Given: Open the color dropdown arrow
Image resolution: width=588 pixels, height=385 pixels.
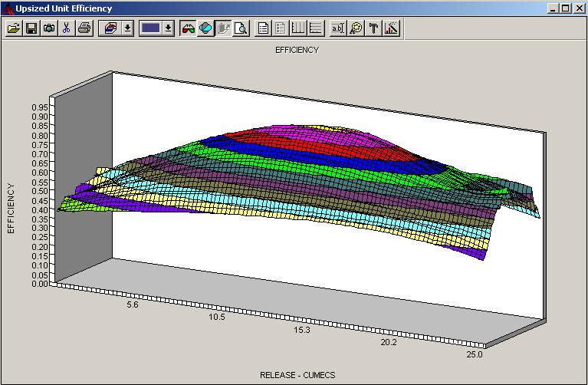Looking at the screenshot, I should pos(169,28).
